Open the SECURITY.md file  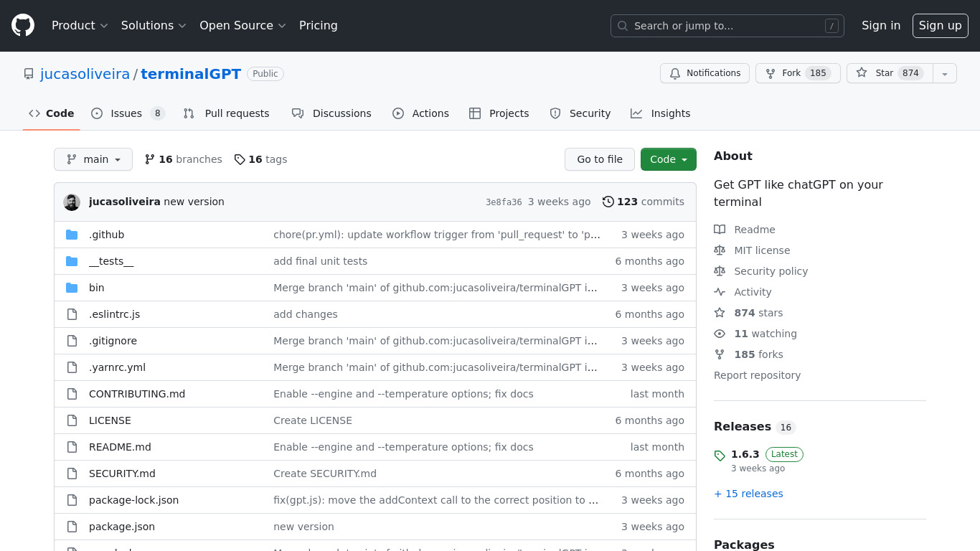pos(122,474)
